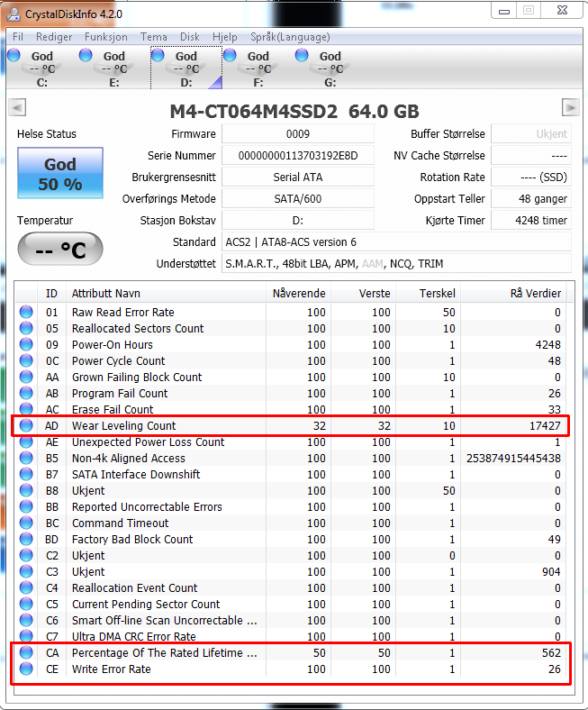The height and width of the screenshot is (710, 588).
Task: Click raw value 17427 of Wear Leveling
Action: [545, 425]
